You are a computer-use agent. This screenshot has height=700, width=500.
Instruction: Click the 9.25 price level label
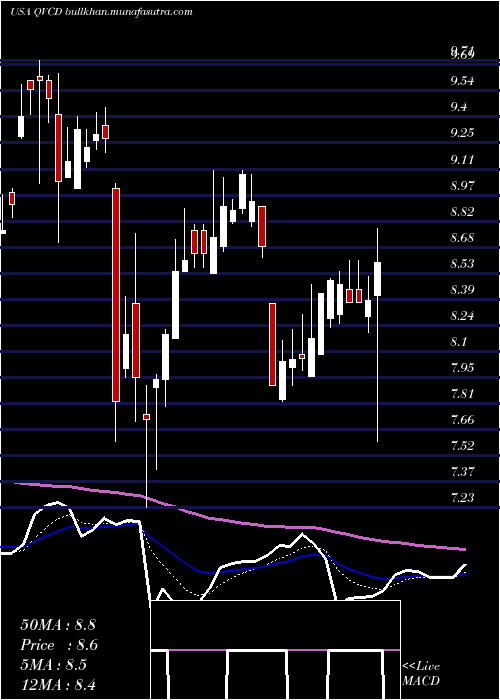(x=462, y=133)
